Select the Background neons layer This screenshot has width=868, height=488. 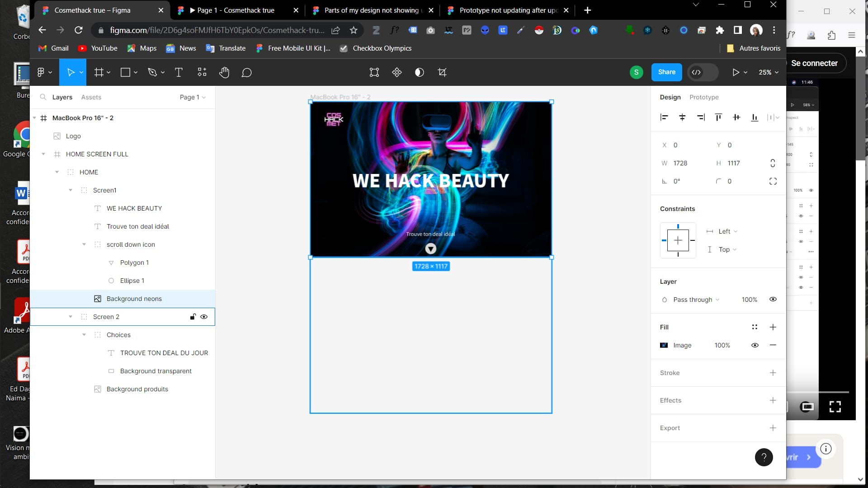pyautogui.click(x=123, y=299)
